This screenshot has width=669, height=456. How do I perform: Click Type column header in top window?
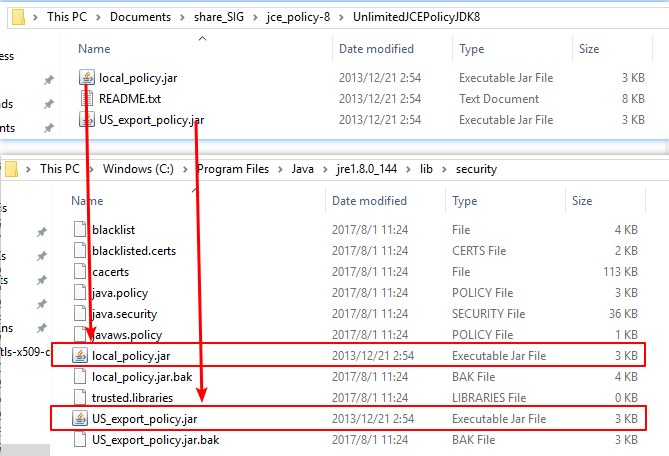[x=472, y=48]
